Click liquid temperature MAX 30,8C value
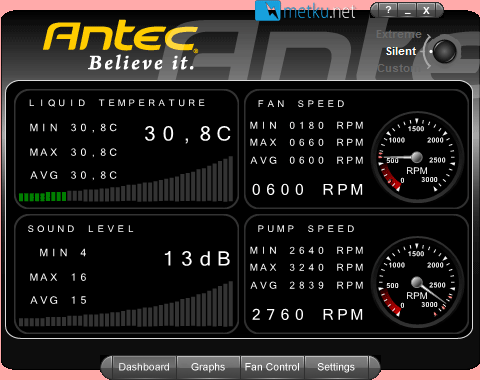Screen dimensions: 480x380 pos(73,152)
